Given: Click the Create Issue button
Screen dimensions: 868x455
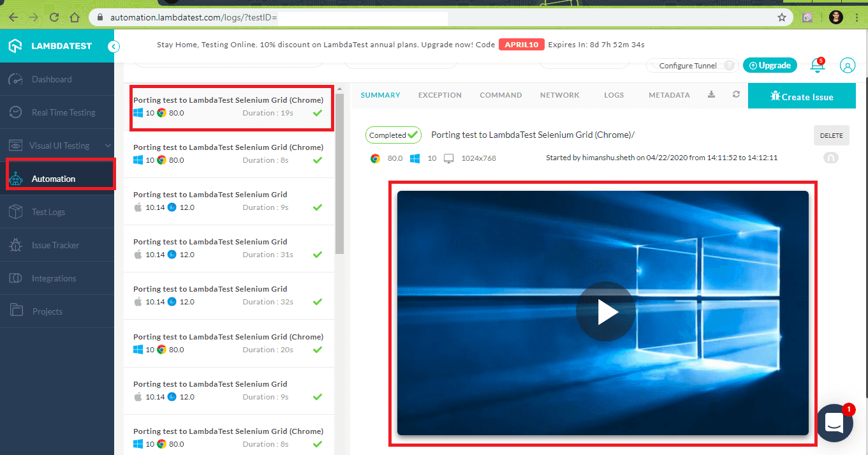Looking at the screenshot, I should (x=802, y=96).
